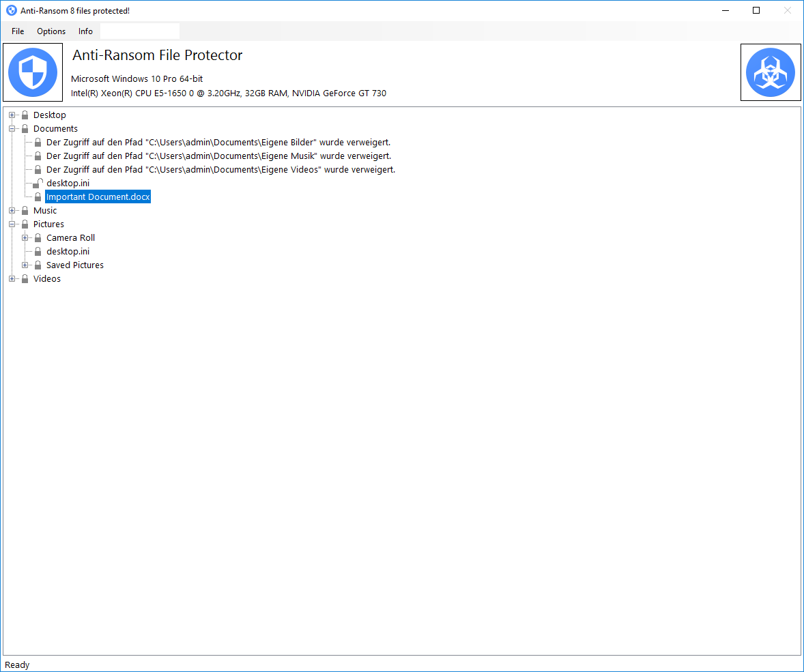The image size is (804, 672).
Task: Select the Eigene Musik access denied row
Action: point(219,156)
